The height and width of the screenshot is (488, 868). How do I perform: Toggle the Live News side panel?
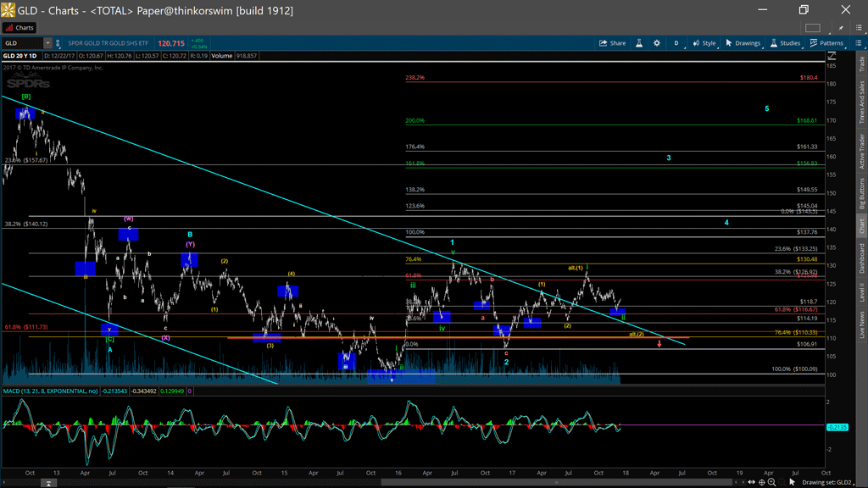[862, 324]
